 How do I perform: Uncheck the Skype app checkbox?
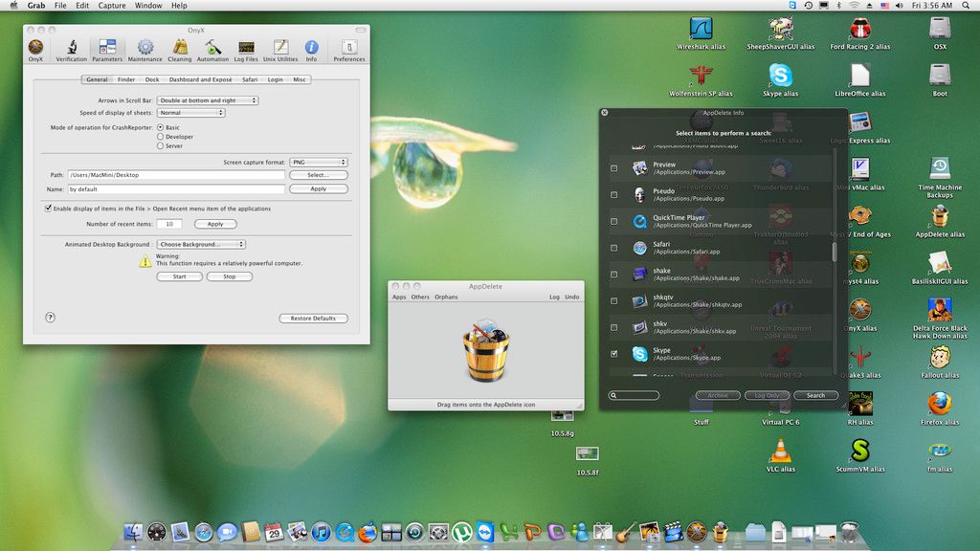point(613,354)
